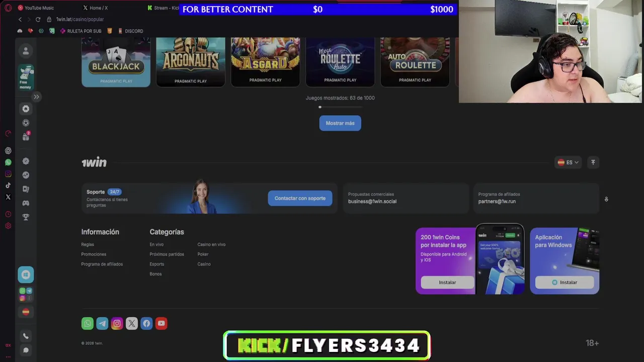Open the Casino en vivo link
The image size is (644, 362).
tap(211, 244)
